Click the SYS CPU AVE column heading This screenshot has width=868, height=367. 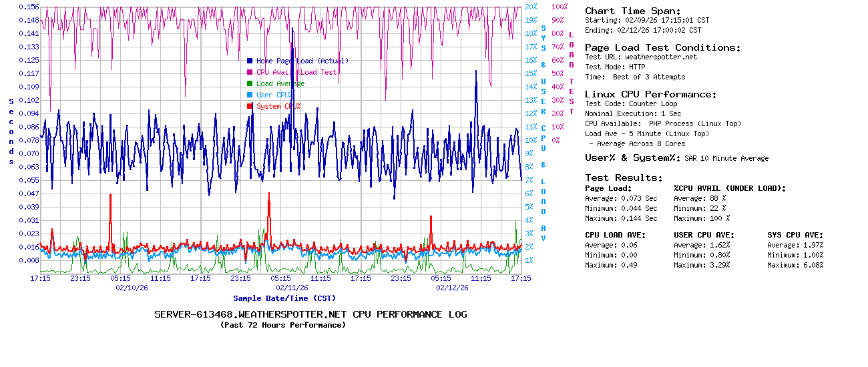[795, 235]
